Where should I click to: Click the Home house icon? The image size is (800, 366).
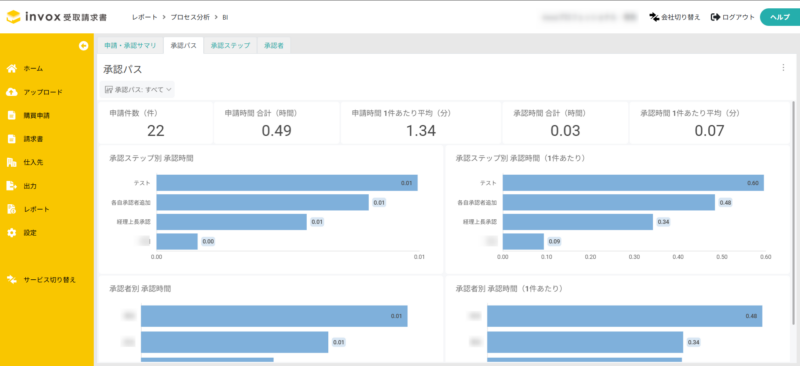pos(12,68)
